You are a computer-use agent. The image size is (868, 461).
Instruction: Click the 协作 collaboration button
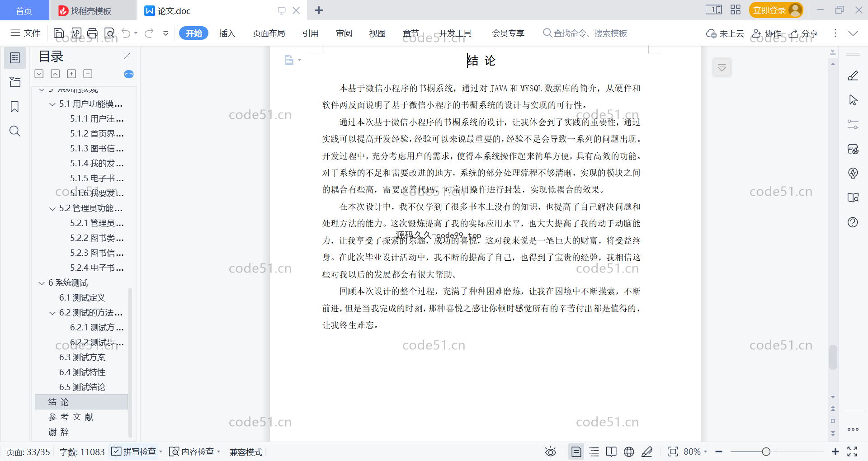coord(766,33)
